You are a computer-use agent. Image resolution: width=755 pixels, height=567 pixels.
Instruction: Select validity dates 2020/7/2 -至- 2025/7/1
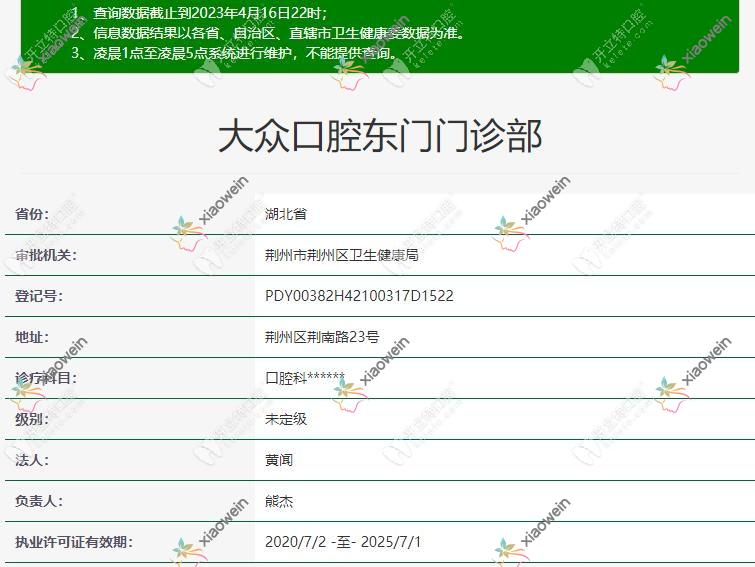(343, 542)
